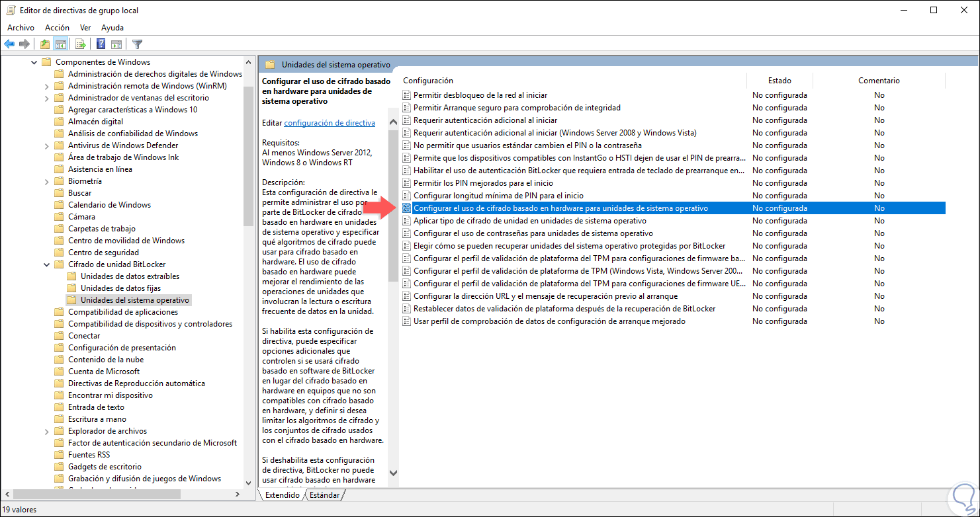Collapse Cifrado de unidad BitLocker node
This screenshot has height=517, width=980.
click(47, 264)
